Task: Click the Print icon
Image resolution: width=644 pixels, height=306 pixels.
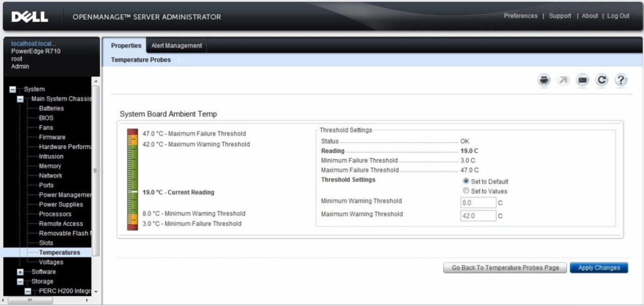Action: [x=545, y=80]
